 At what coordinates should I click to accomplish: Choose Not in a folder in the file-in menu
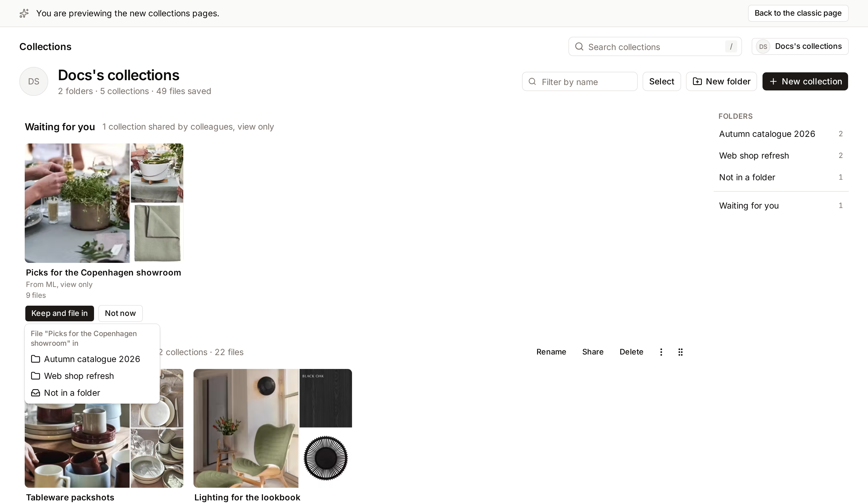(x=92, y=393)
